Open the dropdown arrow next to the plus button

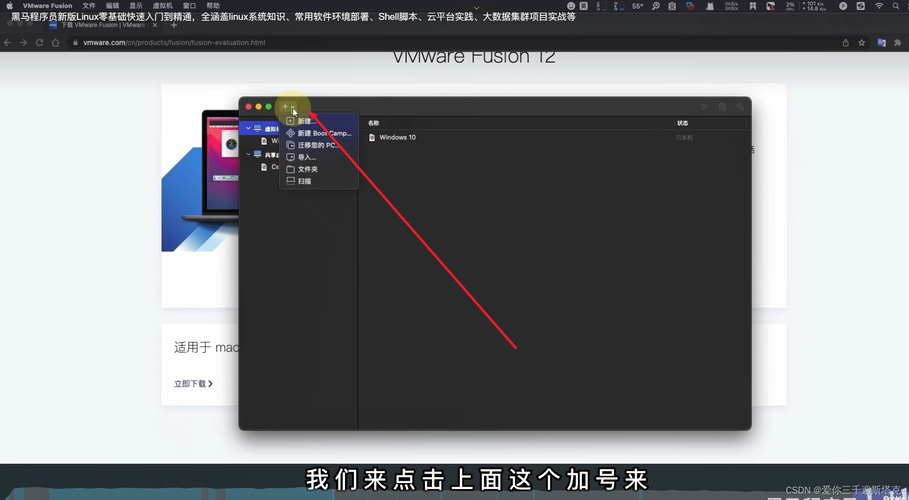click(293, 107)
